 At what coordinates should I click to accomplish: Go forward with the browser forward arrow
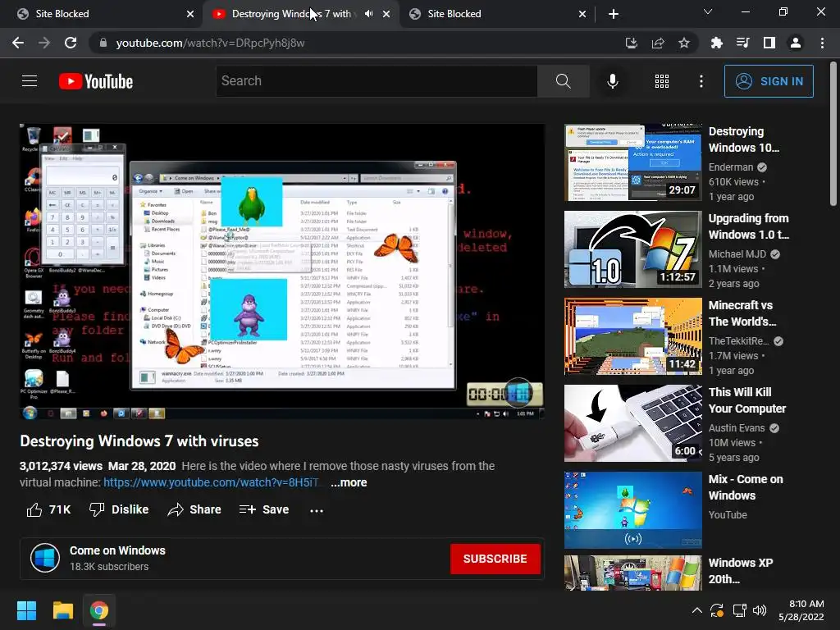pyautogui.click(x=44, y=43)
